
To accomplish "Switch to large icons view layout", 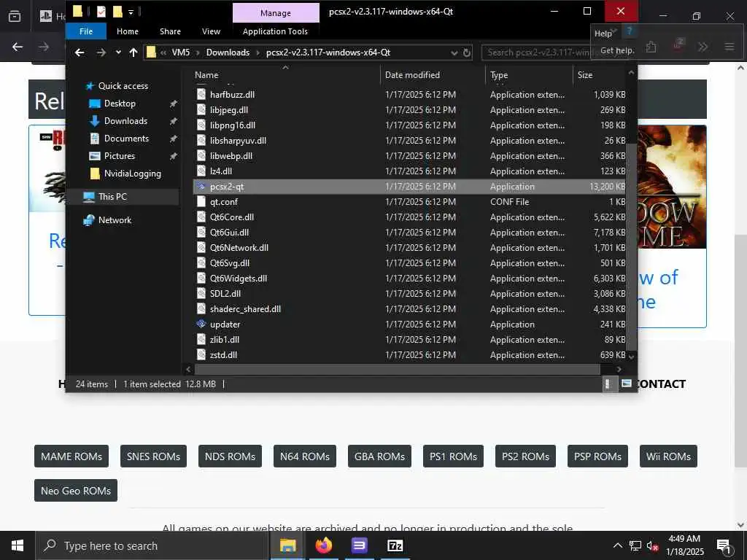I will 627,384.
